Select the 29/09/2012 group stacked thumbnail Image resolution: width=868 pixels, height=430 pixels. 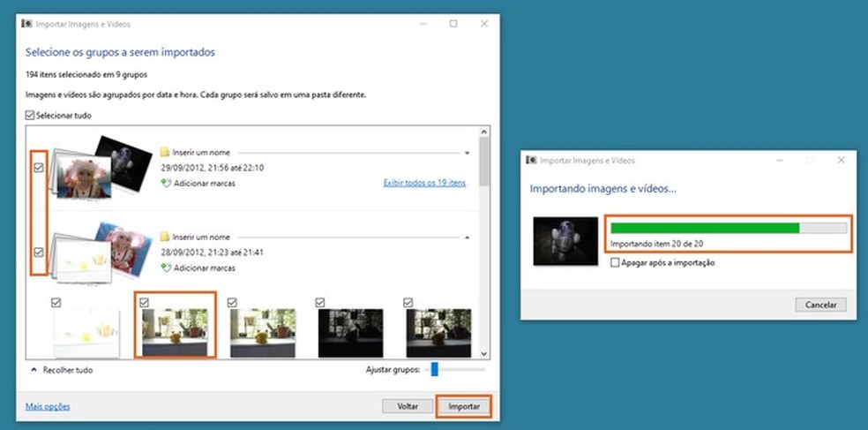click(101, 167)
